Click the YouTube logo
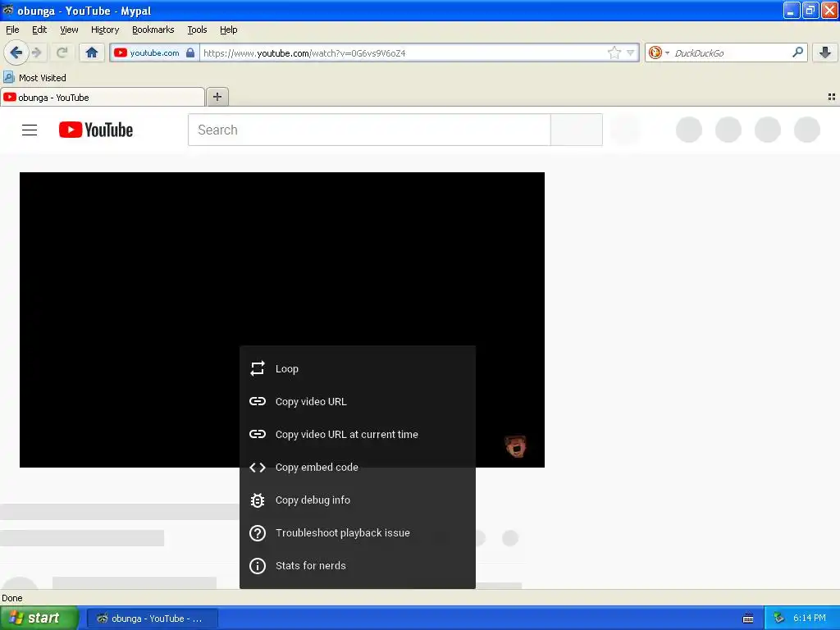Viewport: 840px width, 630px height. coord(96,130)
